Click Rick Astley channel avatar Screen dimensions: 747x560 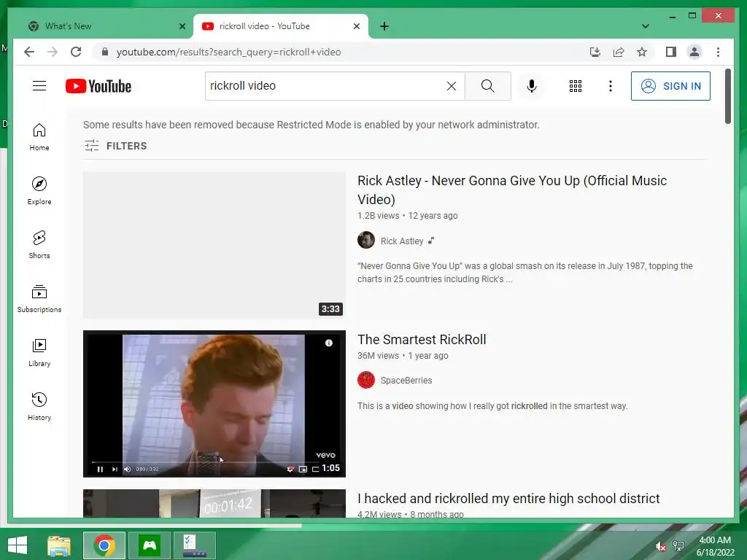[x=366, y=240]
